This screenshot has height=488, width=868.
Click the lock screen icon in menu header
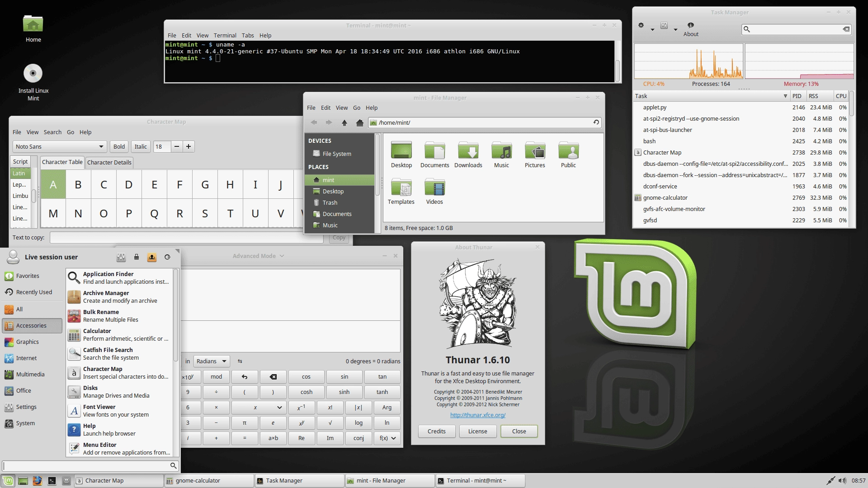(x=137, y=257)
